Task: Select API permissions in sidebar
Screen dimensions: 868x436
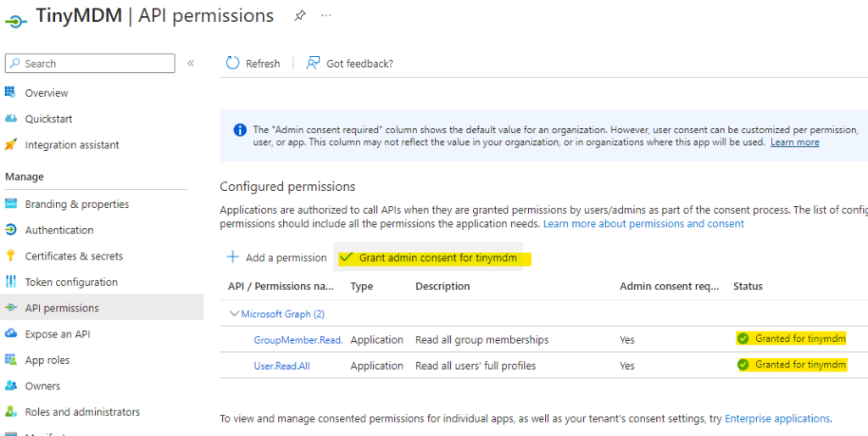Action: click(102, 308)
